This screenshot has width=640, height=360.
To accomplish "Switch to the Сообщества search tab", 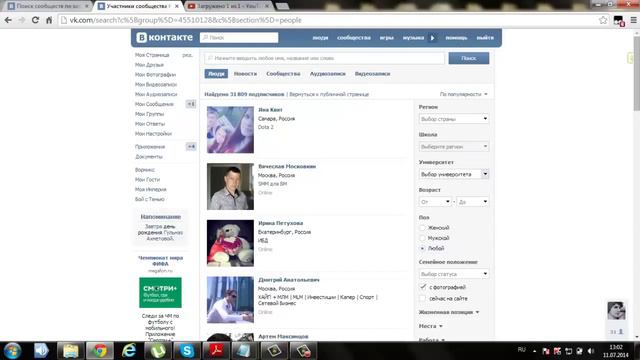I will click(283, 74).
